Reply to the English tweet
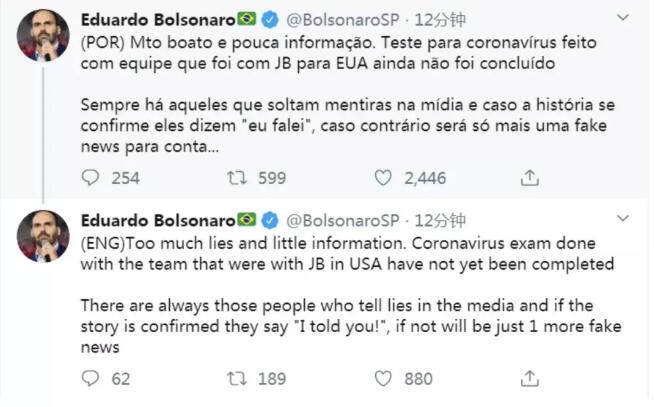This screenshot has width=654, height=407. (91, 379)
